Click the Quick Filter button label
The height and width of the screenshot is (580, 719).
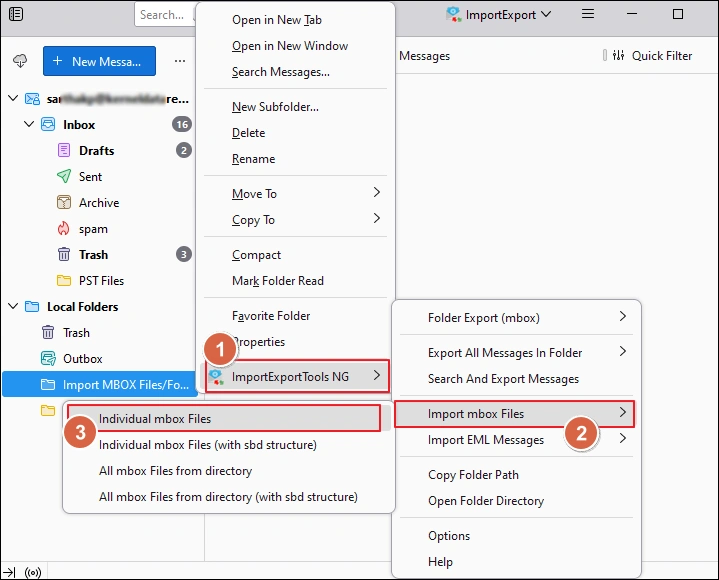click(662, 55)
